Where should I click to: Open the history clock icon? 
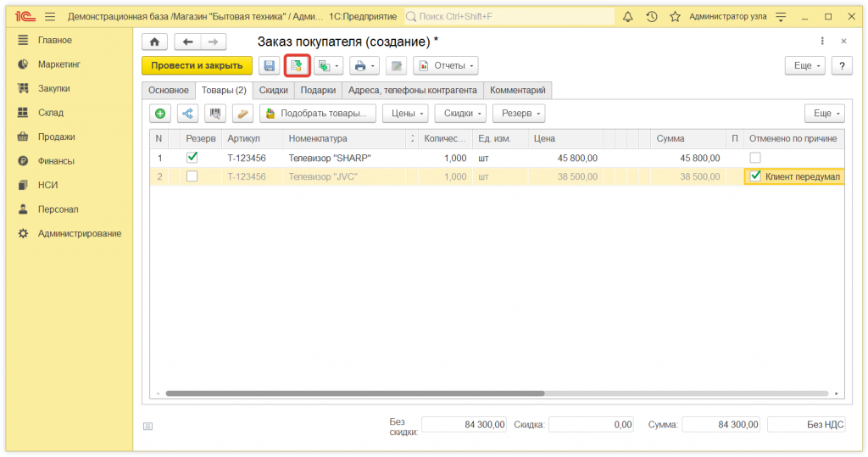pyautogui.click(x=652, y=17)
